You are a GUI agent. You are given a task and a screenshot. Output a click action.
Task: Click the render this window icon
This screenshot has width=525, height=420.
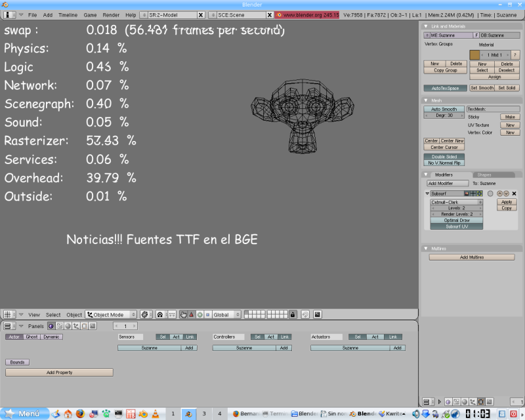(318, 314)
